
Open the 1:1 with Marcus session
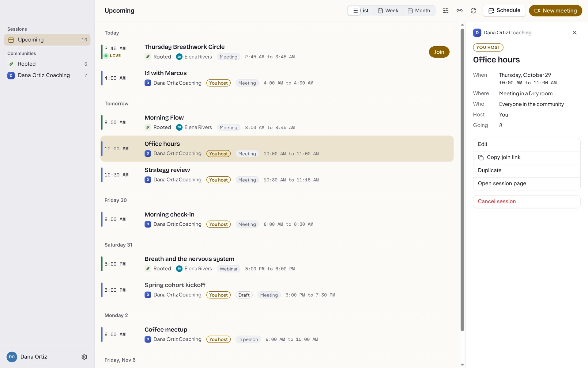[x=277, y=78]
